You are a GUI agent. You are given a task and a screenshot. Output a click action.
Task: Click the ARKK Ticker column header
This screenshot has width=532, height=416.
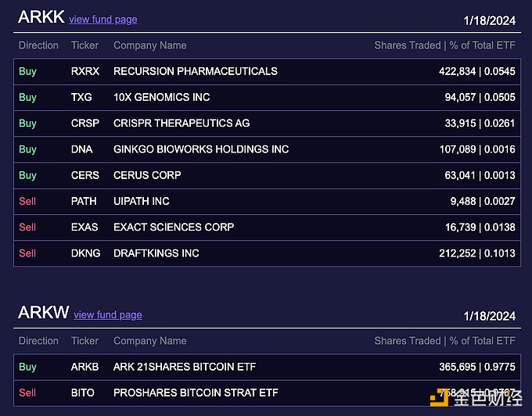(84, 45)
